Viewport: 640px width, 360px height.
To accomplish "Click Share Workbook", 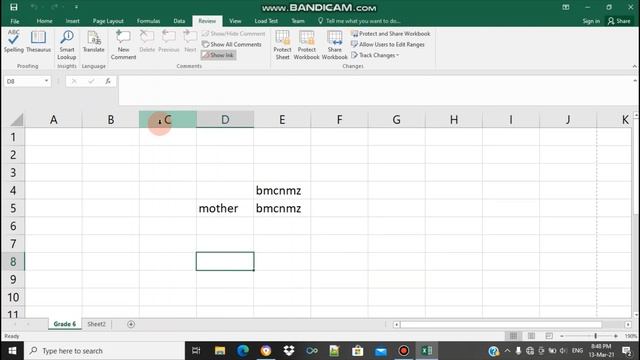I will [x=334, y=45].
